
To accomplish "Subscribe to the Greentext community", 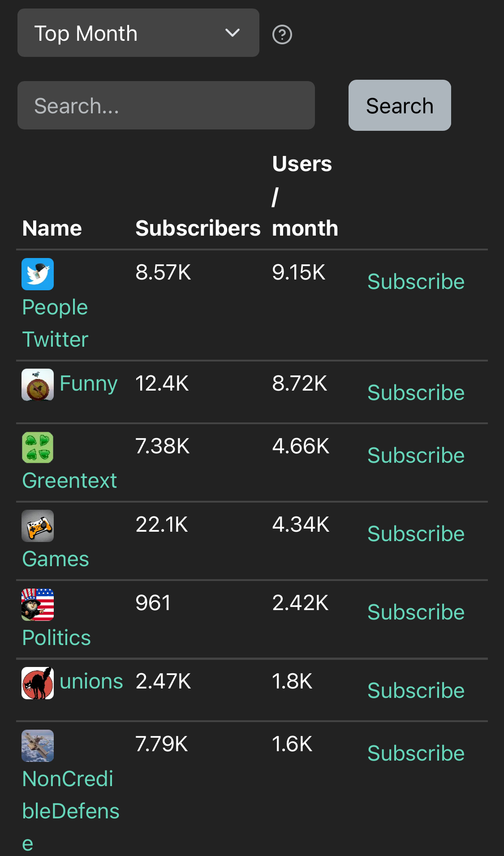I will point(416,456).
